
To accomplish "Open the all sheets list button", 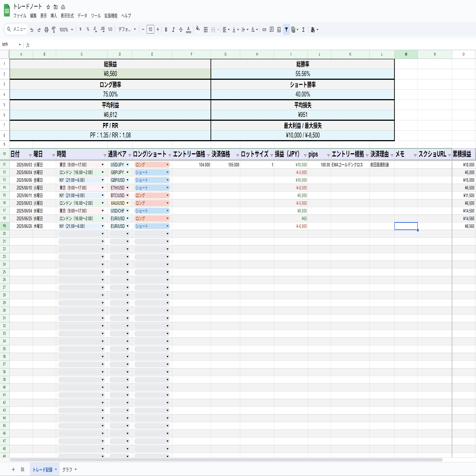I will (x=22, y=469).
